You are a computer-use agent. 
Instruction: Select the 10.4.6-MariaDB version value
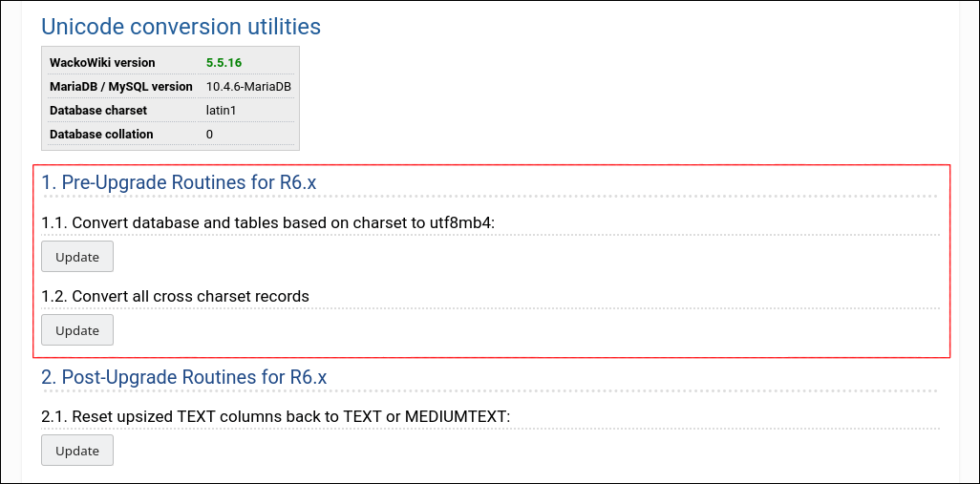point(248,87)
